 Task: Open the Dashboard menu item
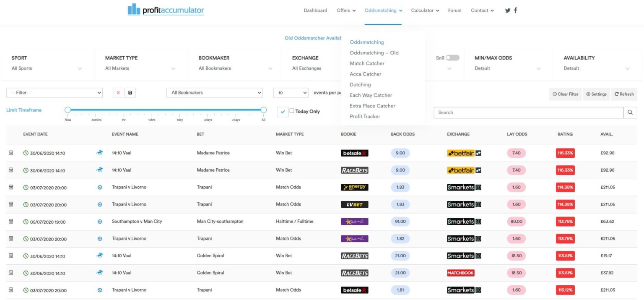pos(315,10)
